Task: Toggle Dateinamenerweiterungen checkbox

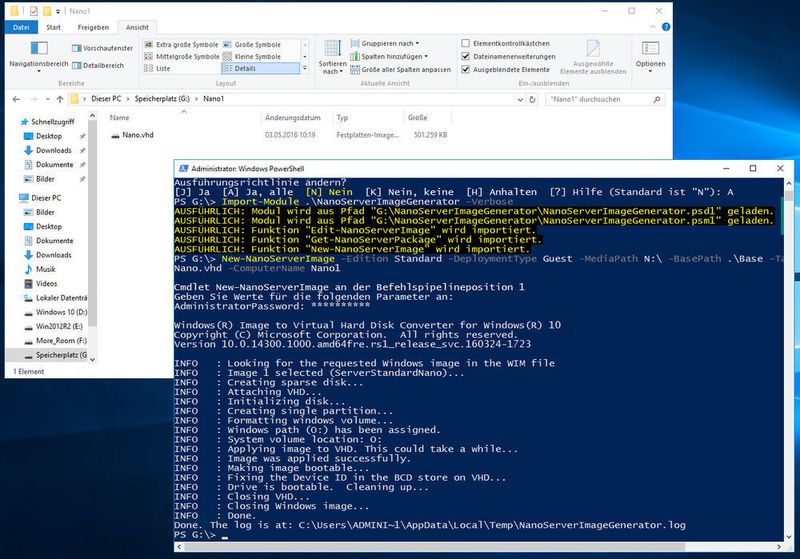Action: (465, 56)
